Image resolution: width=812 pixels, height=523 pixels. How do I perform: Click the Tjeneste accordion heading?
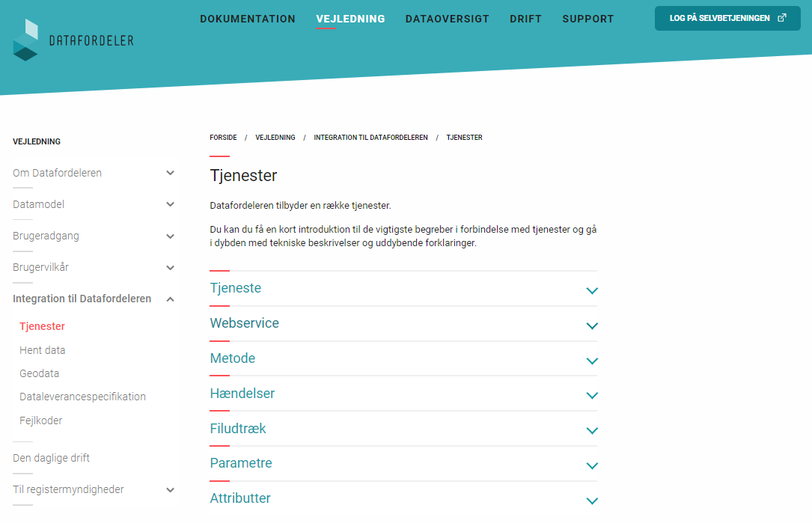click(x=236, y=288)
